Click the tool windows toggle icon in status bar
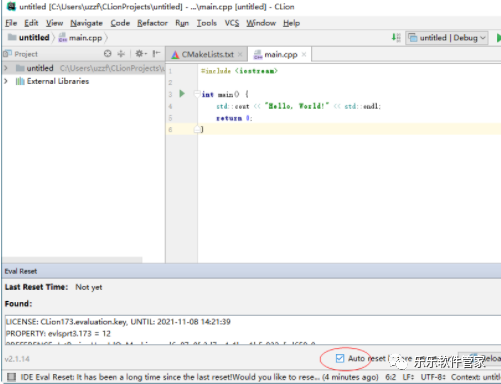501x384 pixels. tap(12, 377)
